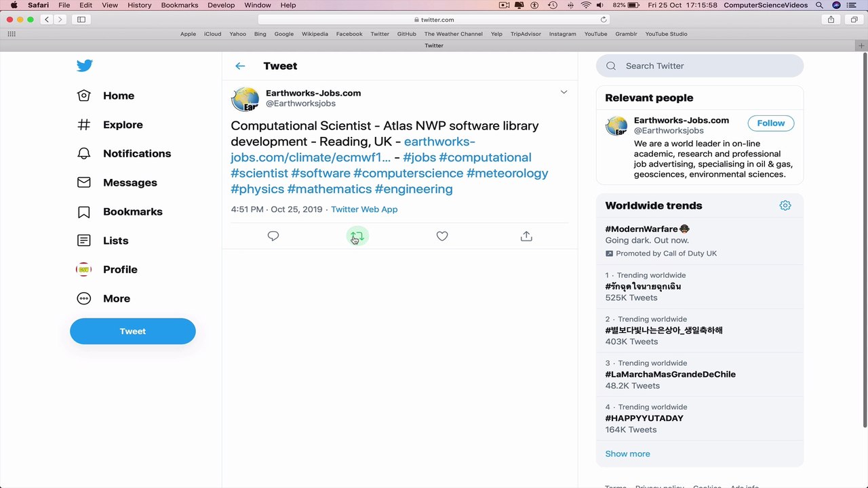Viewport: 868px width, 488px height.
Task: Click the page vertical scrollbar
Action: (864, 241)
